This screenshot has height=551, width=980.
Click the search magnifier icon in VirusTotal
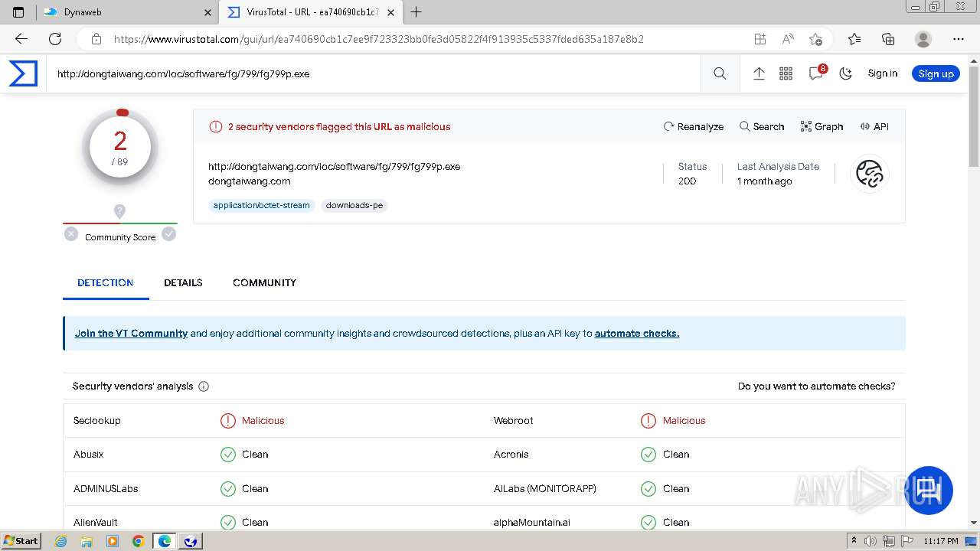point(720,73)
